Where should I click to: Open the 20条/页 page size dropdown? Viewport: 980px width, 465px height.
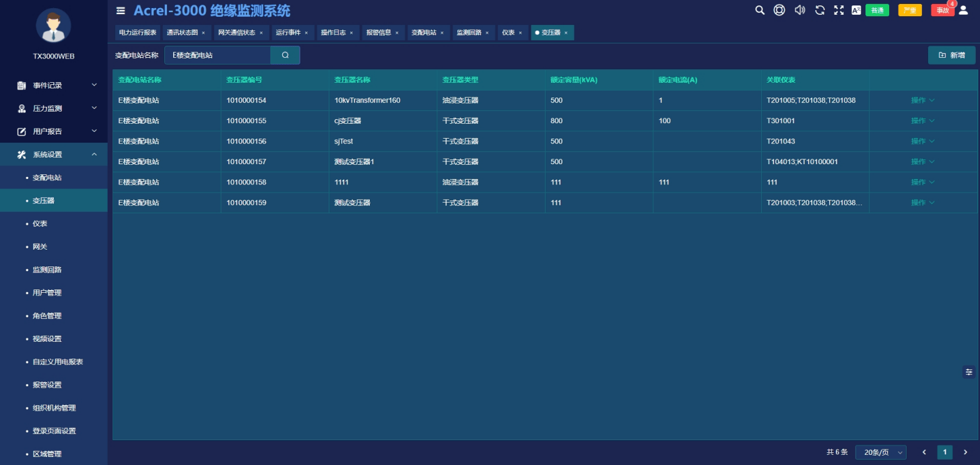click(881, 452)
